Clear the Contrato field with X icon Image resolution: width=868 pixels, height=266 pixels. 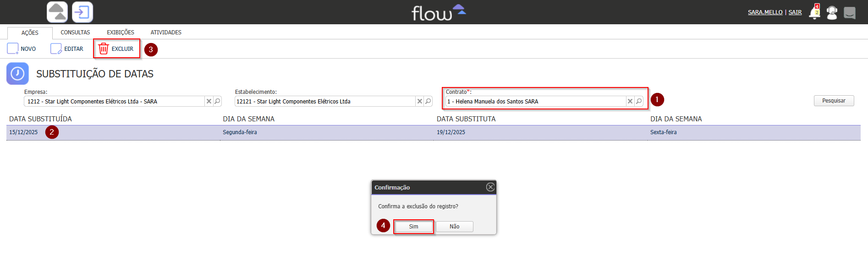click(x=630, y=101)
